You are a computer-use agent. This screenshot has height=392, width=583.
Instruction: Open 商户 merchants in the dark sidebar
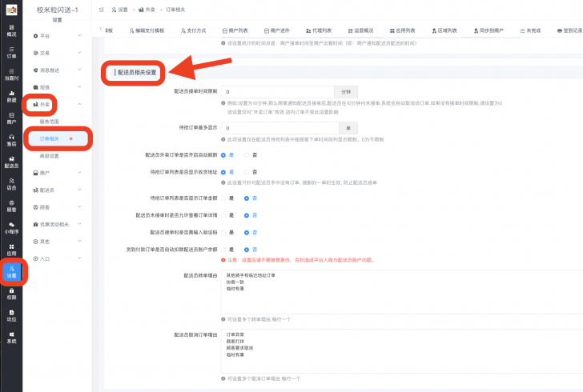point(11,118)
